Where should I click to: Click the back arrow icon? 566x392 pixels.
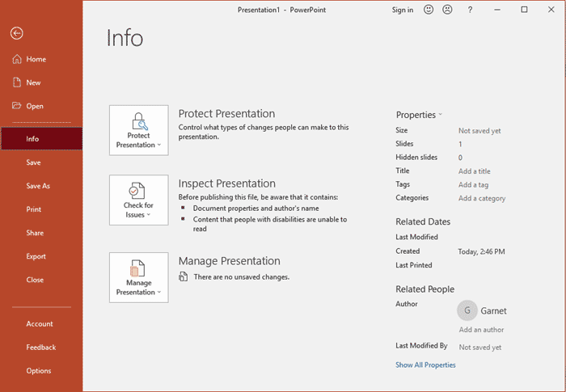[16, 33]
